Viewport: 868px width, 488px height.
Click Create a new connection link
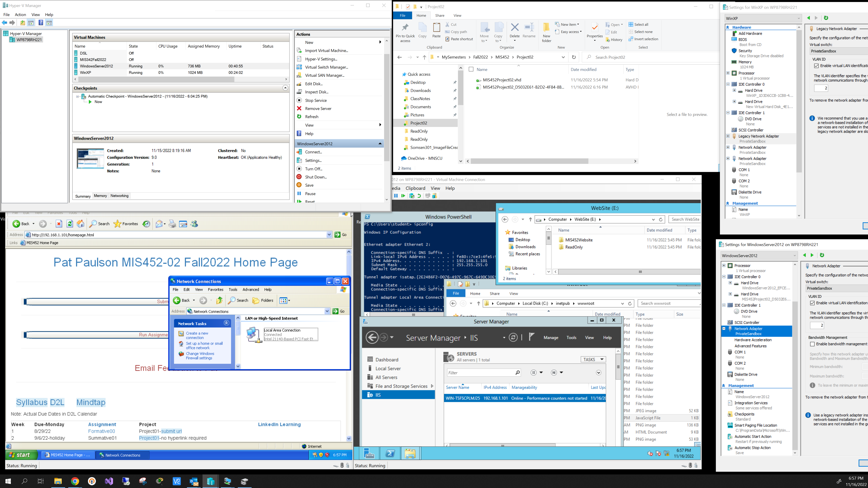pyautogui.click(x=197, y=335)
